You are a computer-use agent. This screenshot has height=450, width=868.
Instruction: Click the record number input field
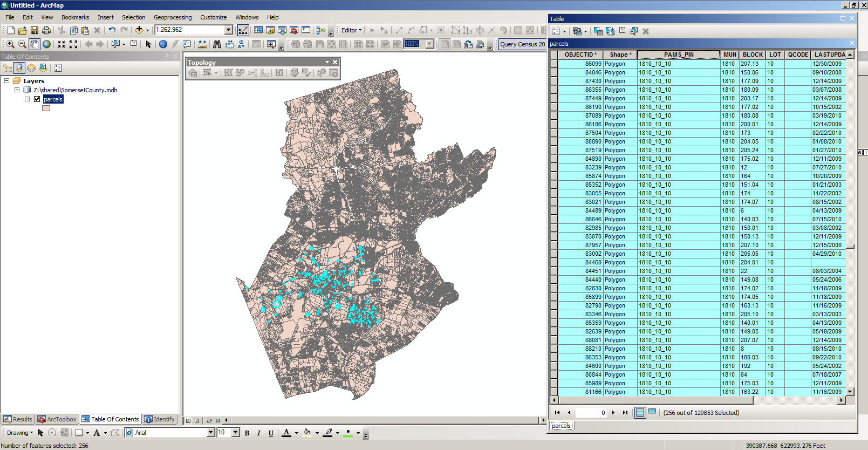click(591, 413)
